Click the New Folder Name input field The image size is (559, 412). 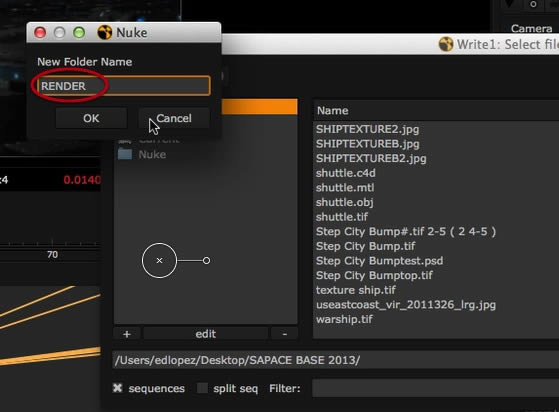tap(124, 86)
